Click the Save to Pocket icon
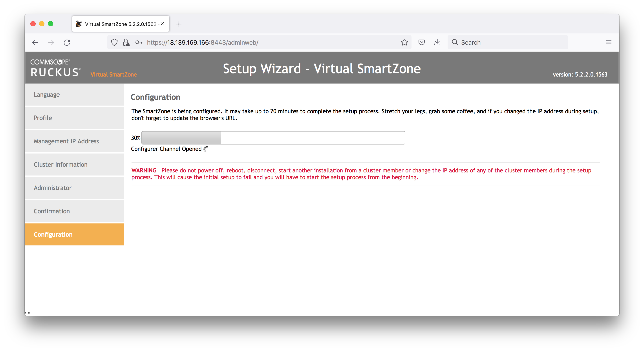Viewport: 644px width, 351px height. tap(421, 42)
